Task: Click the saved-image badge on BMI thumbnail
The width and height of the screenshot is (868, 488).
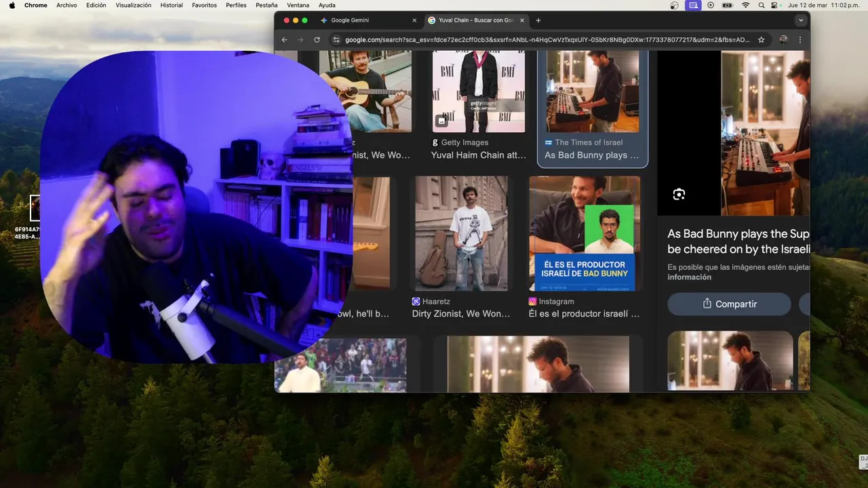Action: (x=441, y=121)
